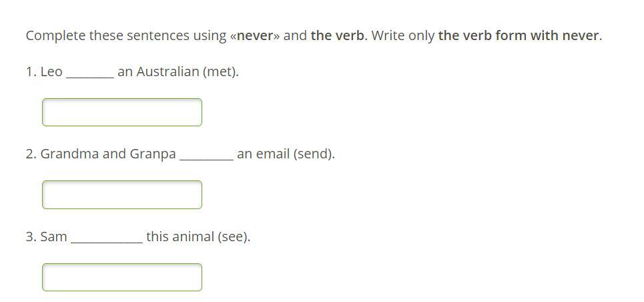Click the word Complete starting the instructions
The image size is (644, 302).
pos(56,36)
